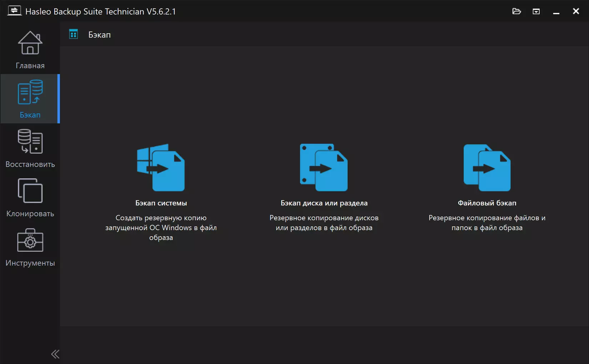The image size is (589, 364).
Task: Open the title bar dropdown menu icon
Action: click(536, 11)
